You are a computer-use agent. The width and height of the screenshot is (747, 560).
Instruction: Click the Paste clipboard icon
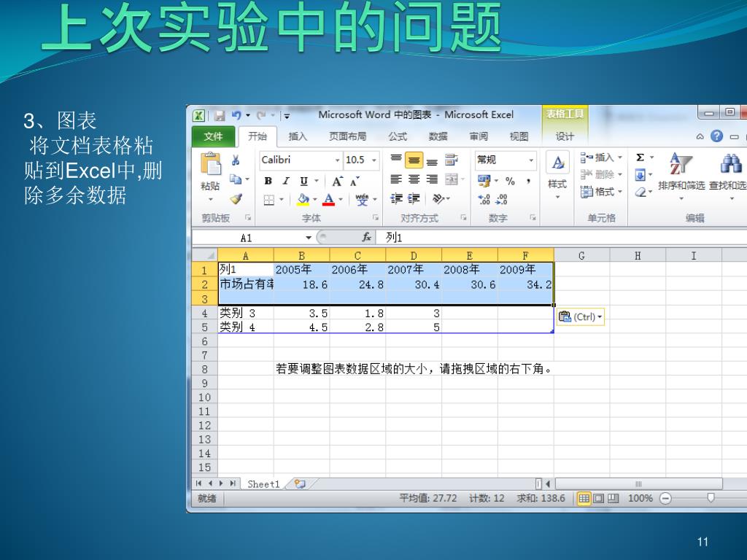tap(211, 164)
